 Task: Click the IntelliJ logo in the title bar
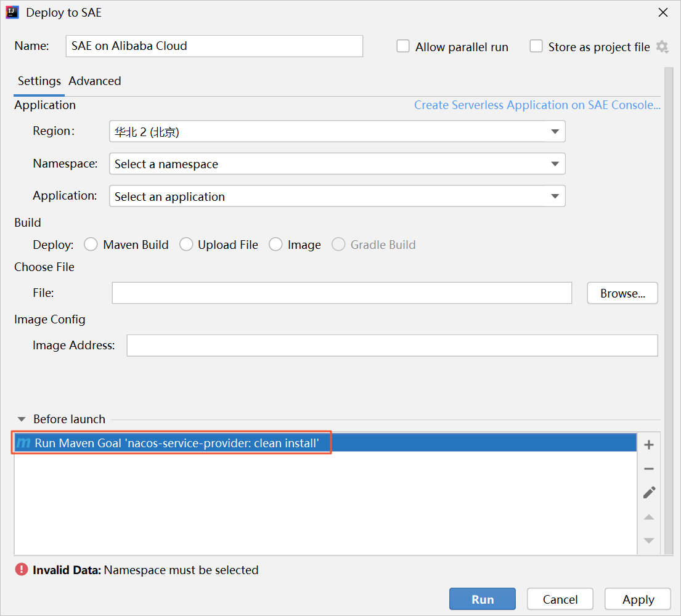(12, 12)
